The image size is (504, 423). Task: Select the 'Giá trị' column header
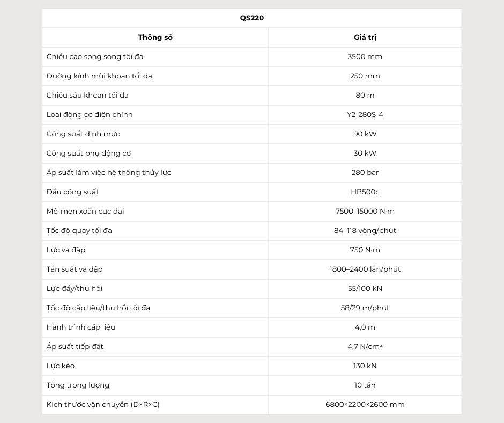365,37
